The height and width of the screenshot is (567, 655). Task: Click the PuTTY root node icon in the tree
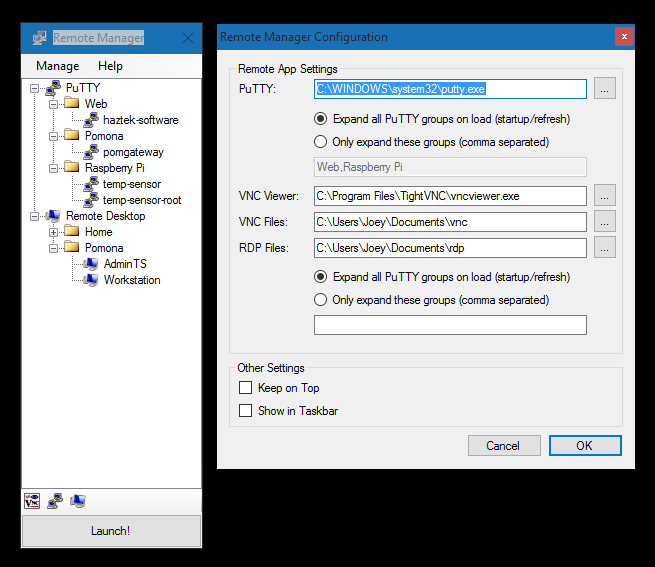click(x=53, y=88)
